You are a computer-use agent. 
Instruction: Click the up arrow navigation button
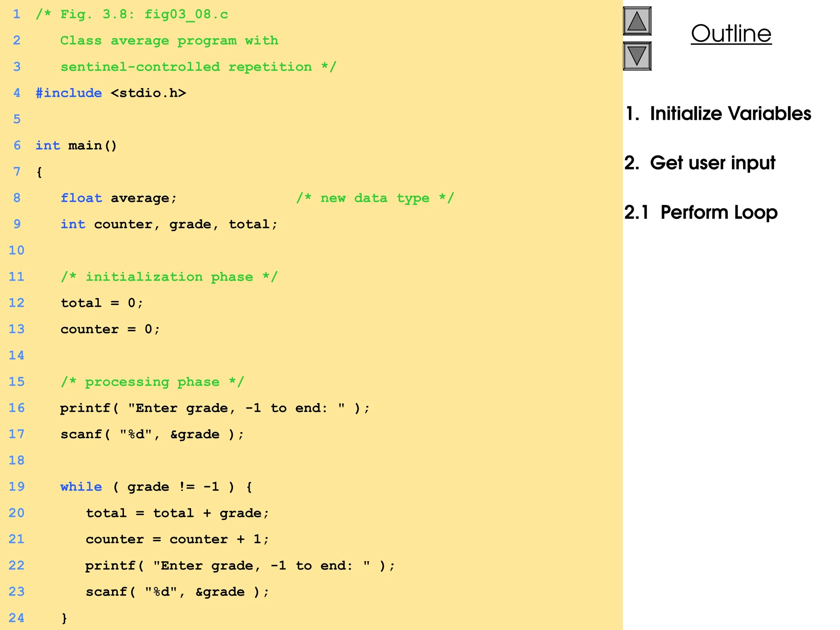pos(637,21)
